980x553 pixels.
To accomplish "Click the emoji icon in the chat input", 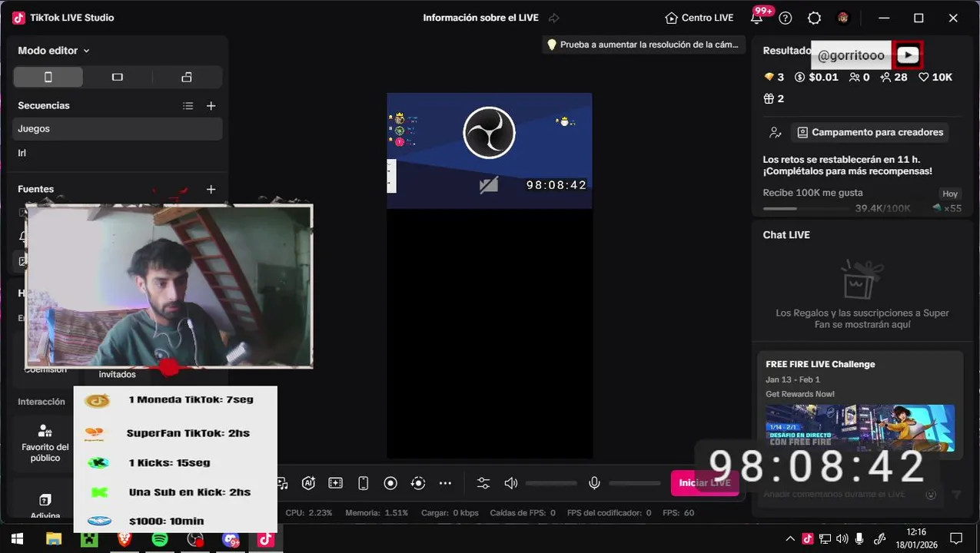I will click(931, 495).
